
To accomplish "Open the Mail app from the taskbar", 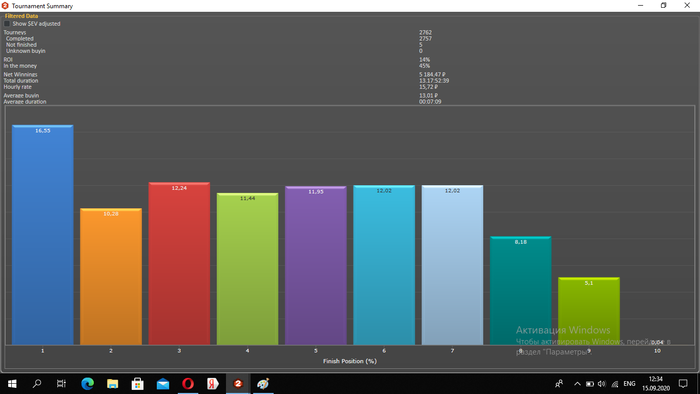I will tap(162, 384).
